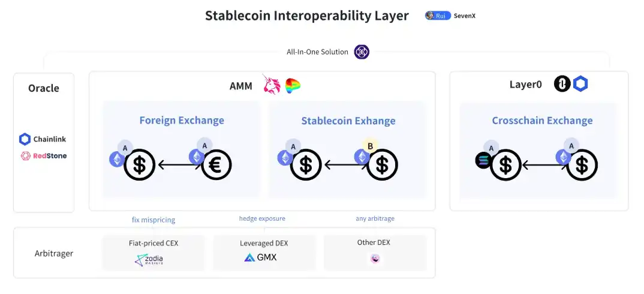Viewport: 644px width, 294px height.
Task: Click the Rui author badge
Action: (x=438, y=16)
